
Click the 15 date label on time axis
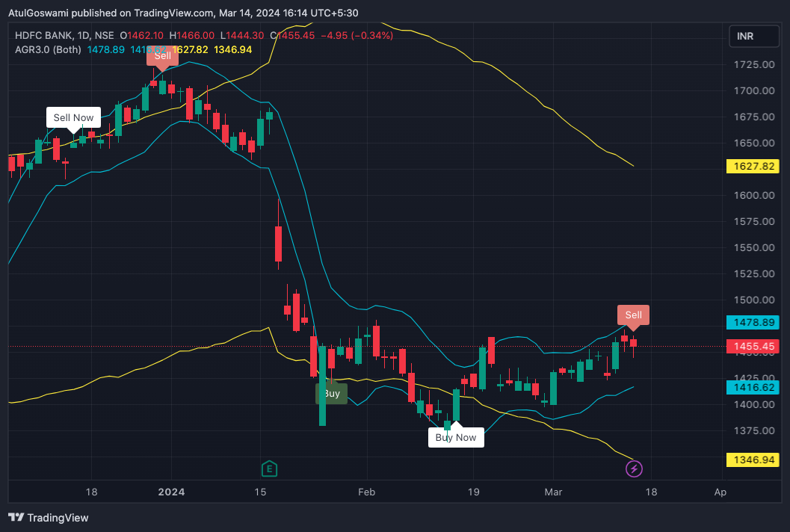click(x=260, y=492)
